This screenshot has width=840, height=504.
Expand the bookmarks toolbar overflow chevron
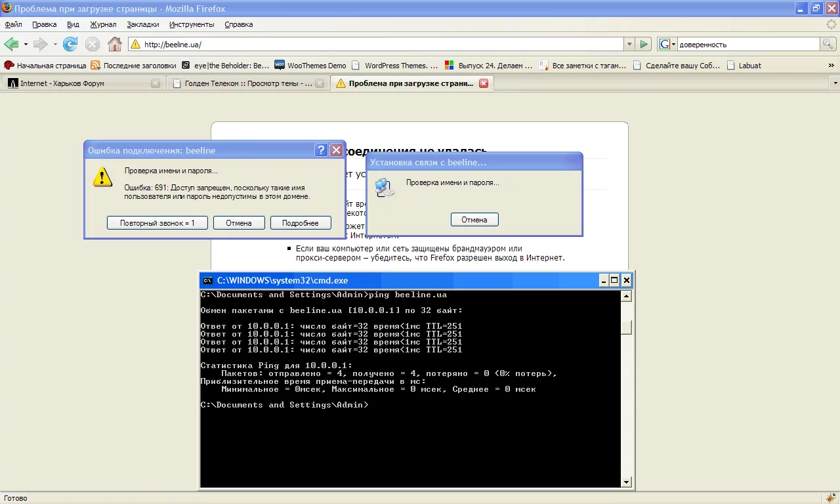[x=832, y=66]
